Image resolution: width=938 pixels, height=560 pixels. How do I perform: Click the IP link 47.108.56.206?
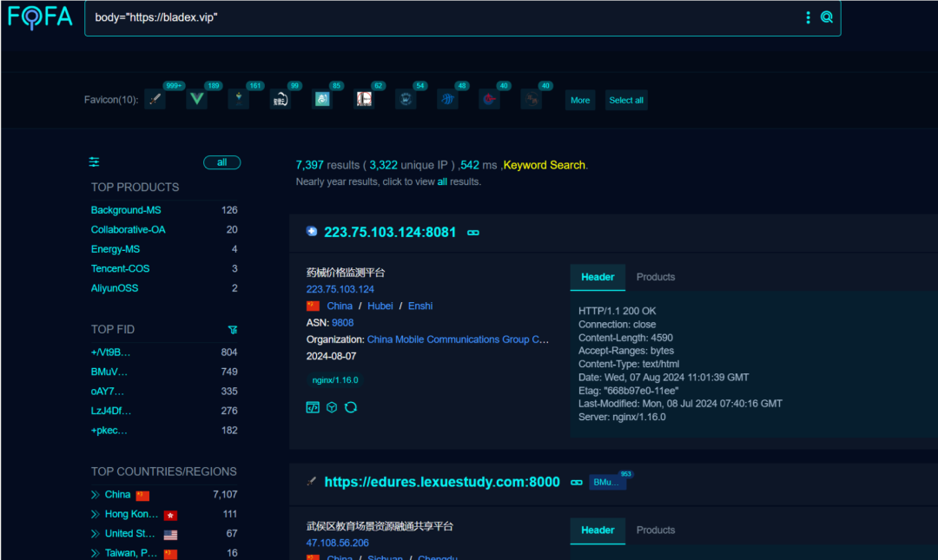(x=337, y=543)
